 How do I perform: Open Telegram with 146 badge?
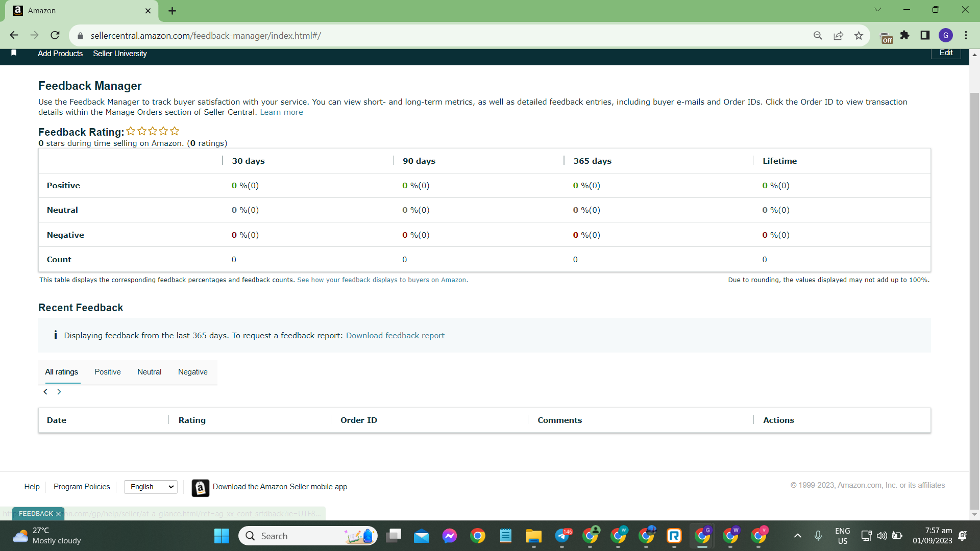[x=562, y=536]
